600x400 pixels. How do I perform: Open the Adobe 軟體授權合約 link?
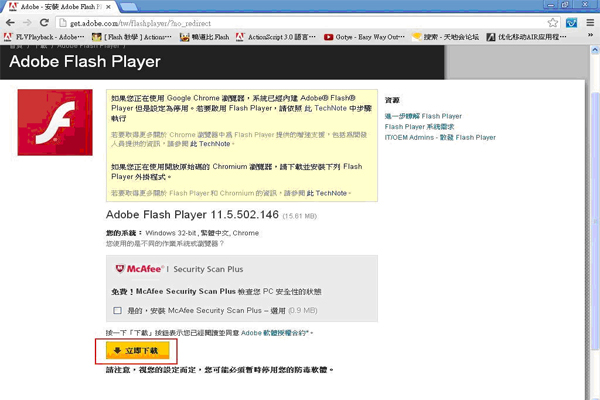[275, 333]
